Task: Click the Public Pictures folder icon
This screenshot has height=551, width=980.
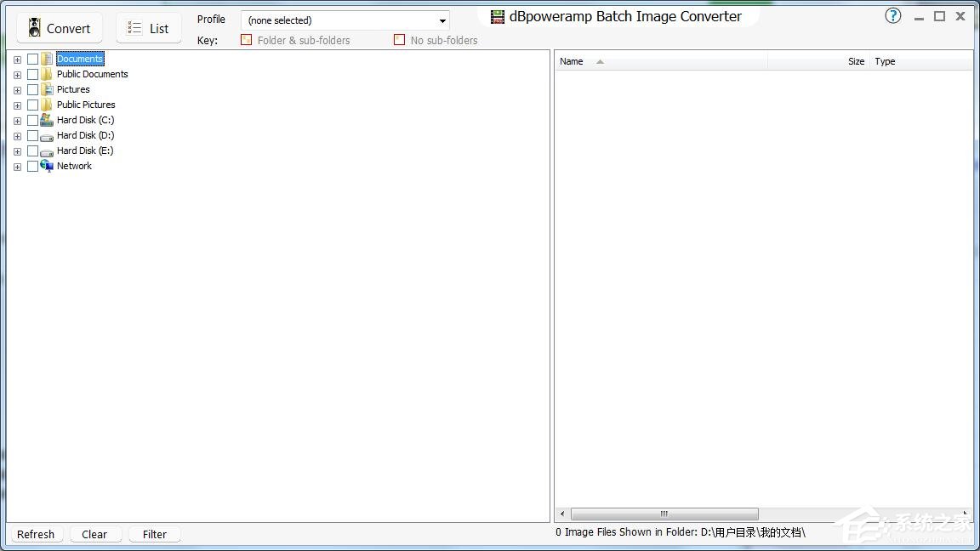Action: point(47,105)
